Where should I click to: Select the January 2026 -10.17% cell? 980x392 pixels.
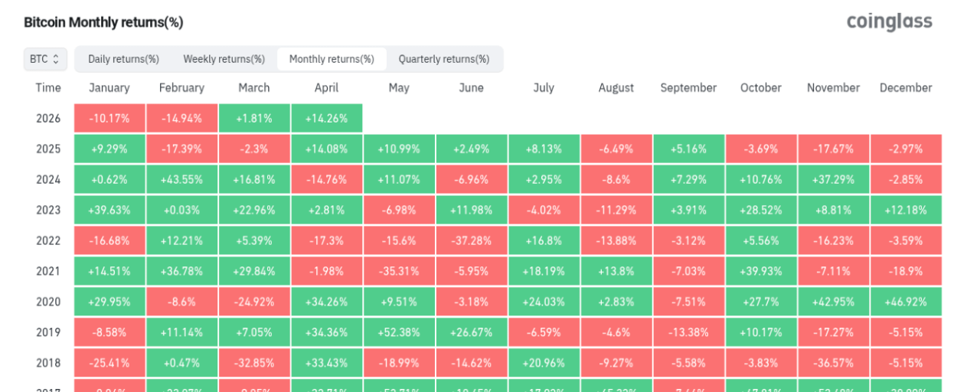pyautogui.click(x=109, y=119)
